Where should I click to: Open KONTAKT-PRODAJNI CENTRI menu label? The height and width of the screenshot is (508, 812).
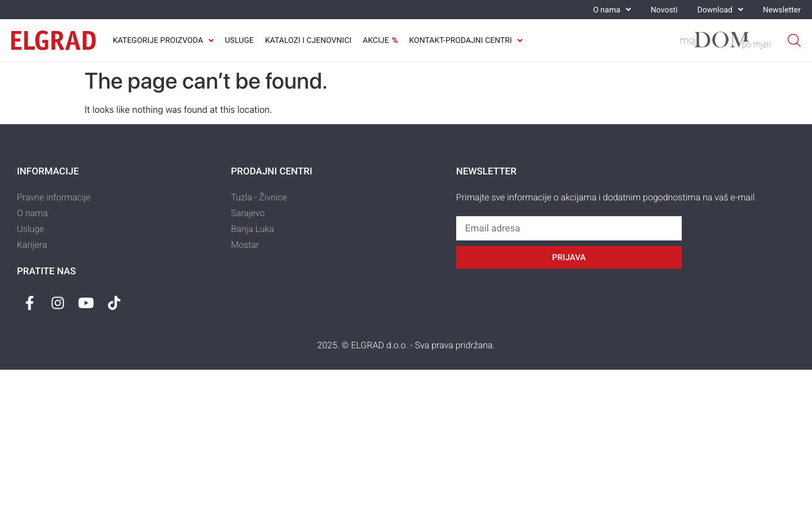point(460,40)
